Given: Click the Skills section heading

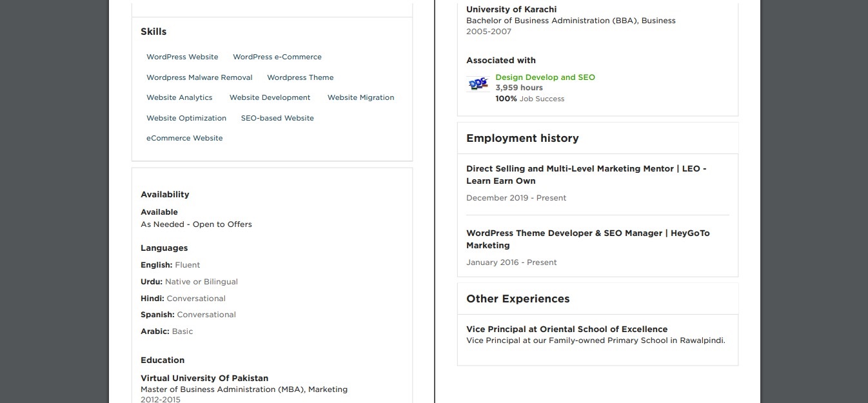Looking at the screenshot, I should click(153, 32).
